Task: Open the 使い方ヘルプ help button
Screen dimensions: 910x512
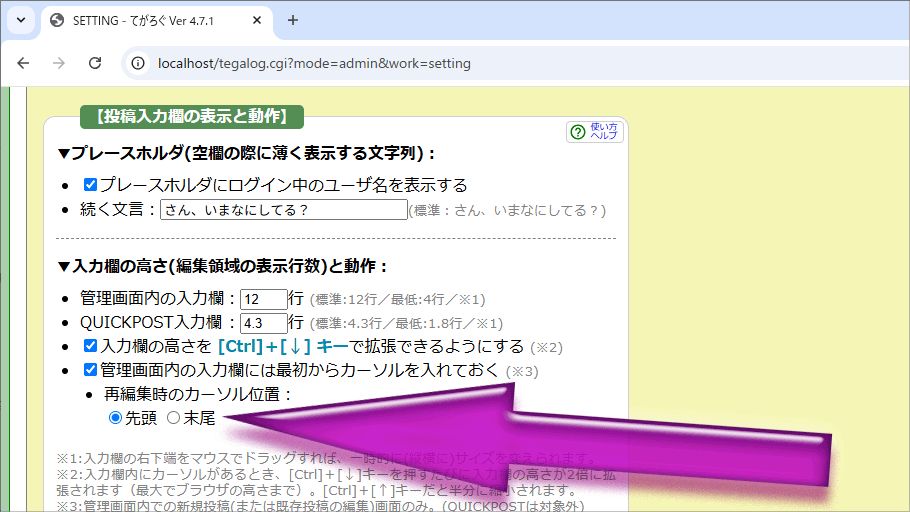Action: click(x=595, y=132)
